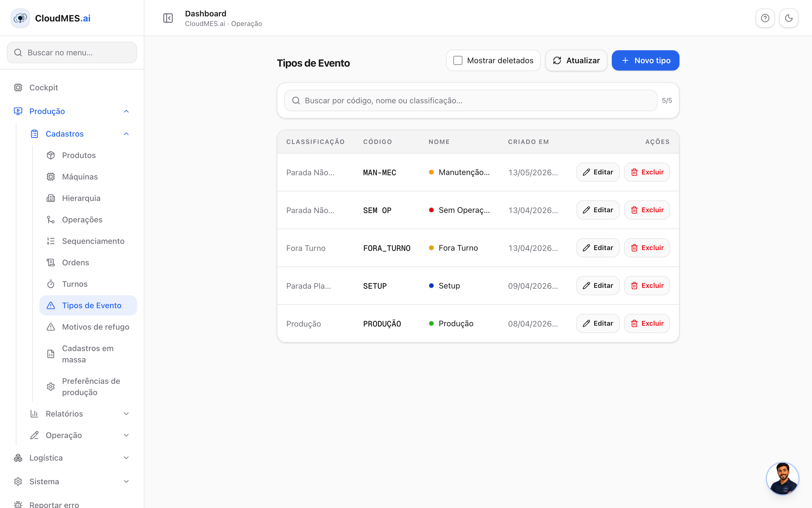Open the Máquinas page

[88, 177]
